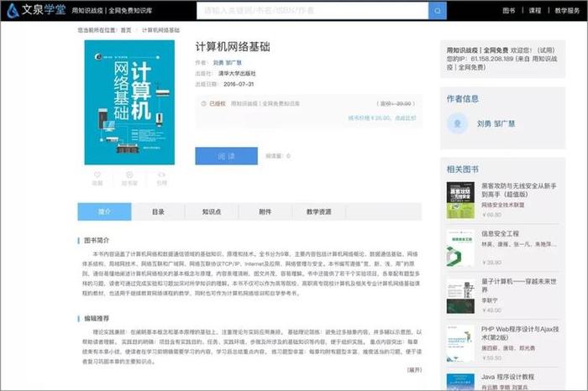Focus the keyword search input field
588x391 pixels.
312,10
